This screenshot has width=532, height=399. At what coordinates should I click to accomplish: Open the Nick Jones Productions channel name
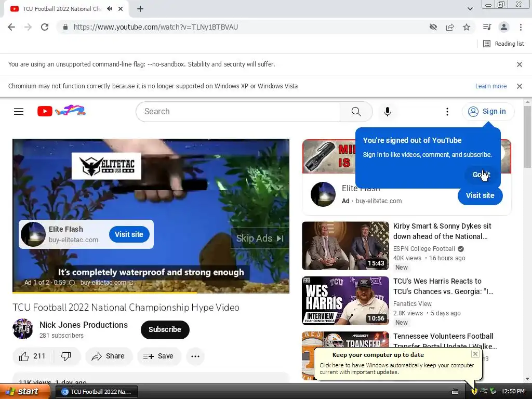click(x=84, y=325)
